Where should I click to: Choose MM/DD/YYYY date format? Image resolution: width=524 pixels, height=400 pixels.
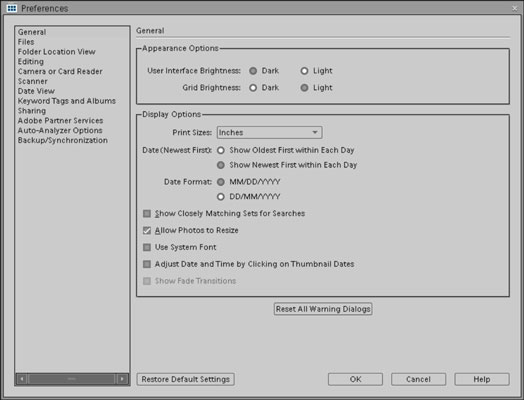(221, 182)
